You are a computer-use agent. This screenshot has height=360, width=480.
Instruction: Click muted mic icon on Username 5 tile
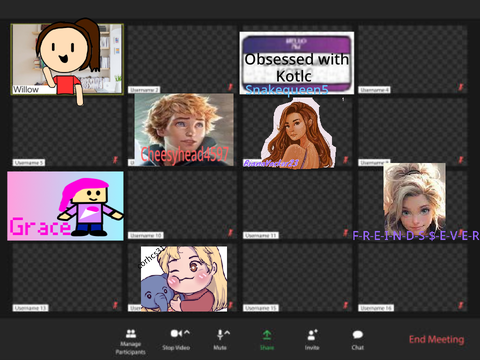tap(115, 160)
